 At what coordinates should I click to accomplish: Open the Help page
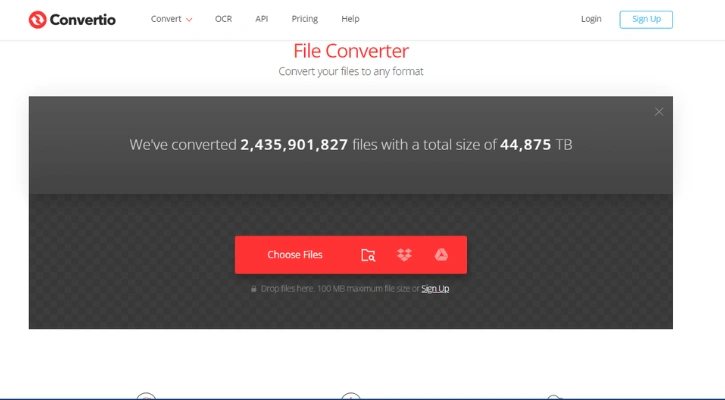click(350, 19)
